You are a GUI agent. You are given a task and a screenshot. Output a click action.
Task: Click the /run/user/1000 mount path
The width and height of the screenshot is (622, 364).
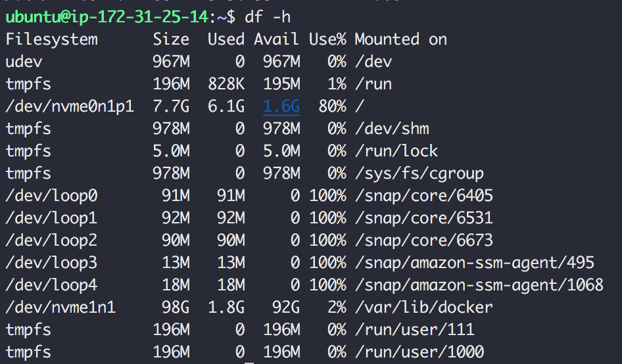tap(419, 352)
